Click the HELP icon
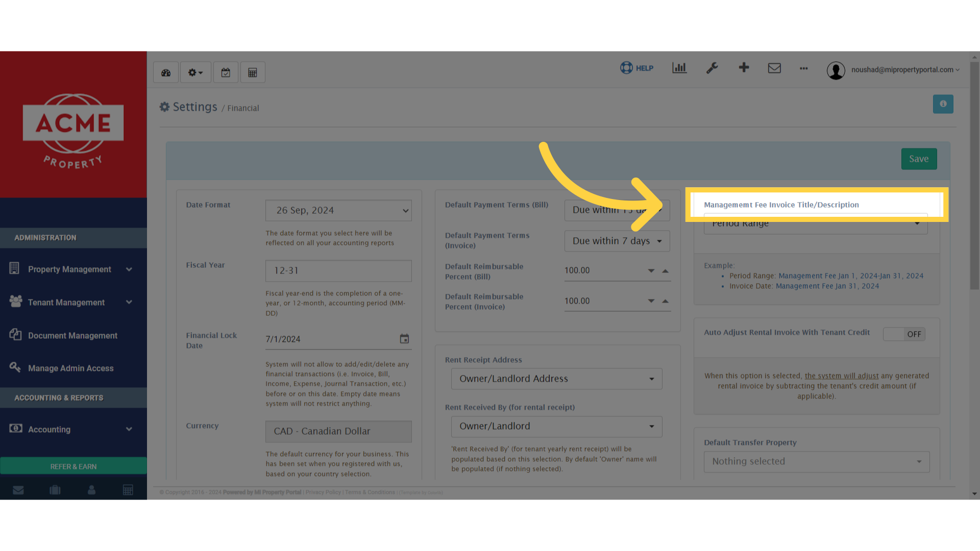 tap(636, 68)
